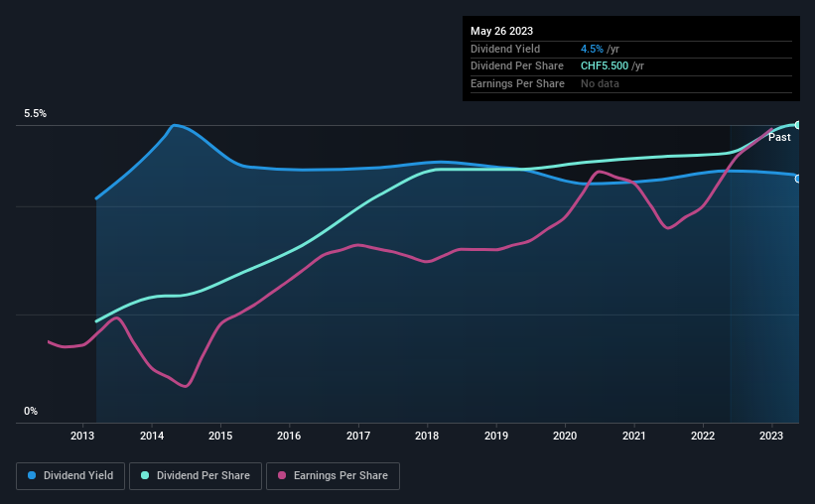
Task: Toggle the Dividend Yield series label in legend
Action: point(77,476)
